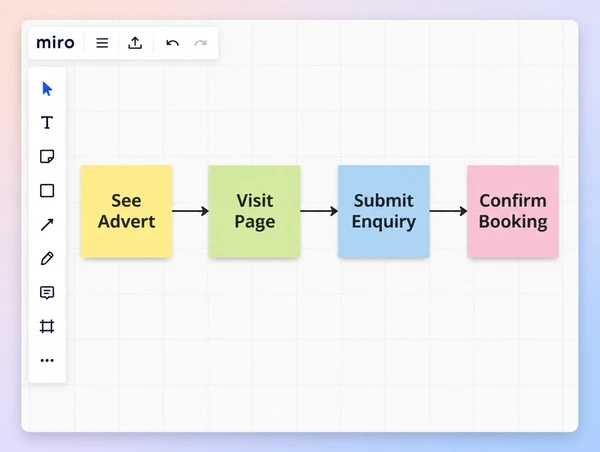Image resolution: width=600 pixels, height=452 pixels.
Task: Click the greyed-out redo arrow
Action: click(201, 43)
